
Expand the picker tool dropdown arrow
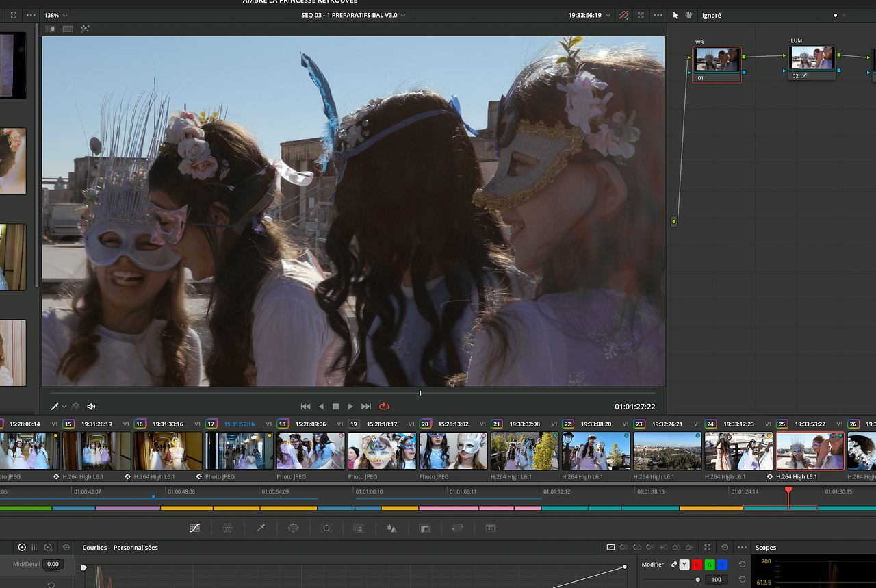pyautogui.click(x=64, y=407)
